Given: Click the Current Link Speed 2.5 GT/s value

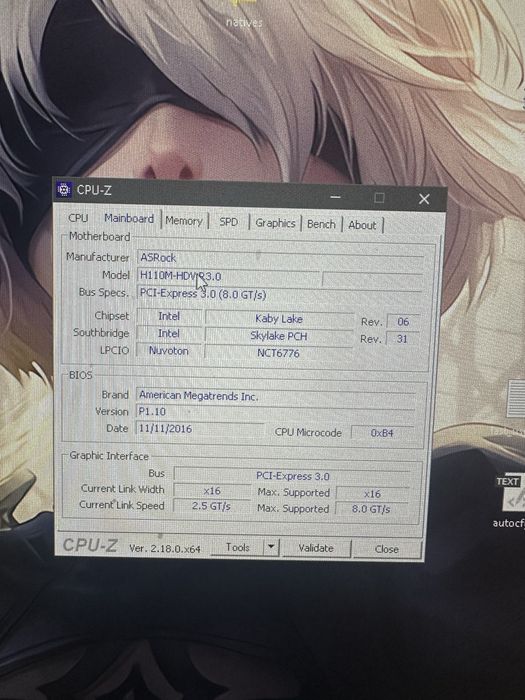Looking at the screenshot, I should coord(212,506).
